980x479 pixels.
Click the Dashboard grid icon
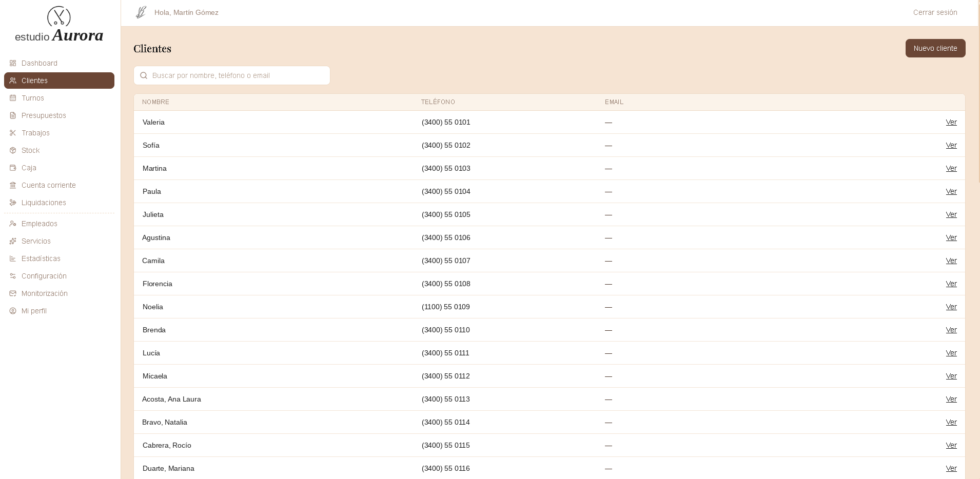[13, 63]
